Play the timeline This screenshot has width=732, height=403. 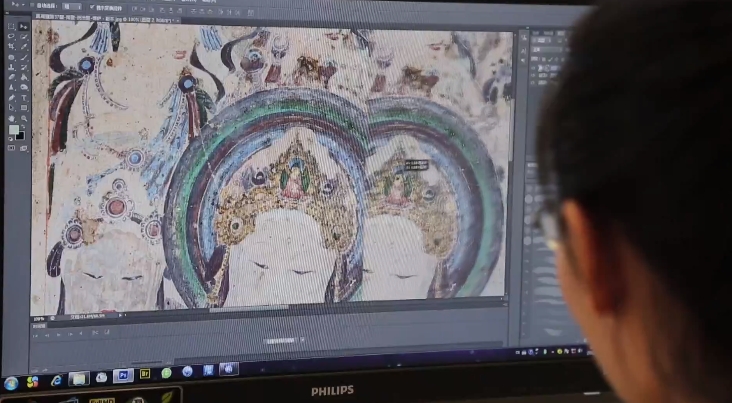[58, 334]
